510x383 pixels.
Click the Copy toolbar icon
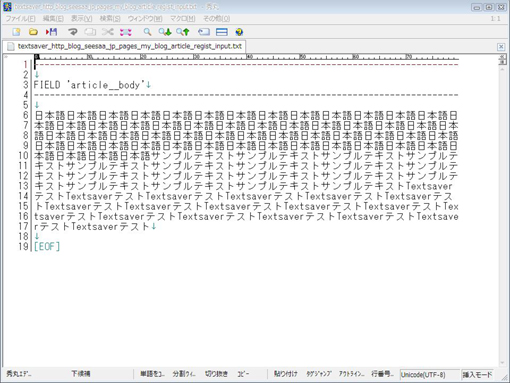tap(90, 32)
